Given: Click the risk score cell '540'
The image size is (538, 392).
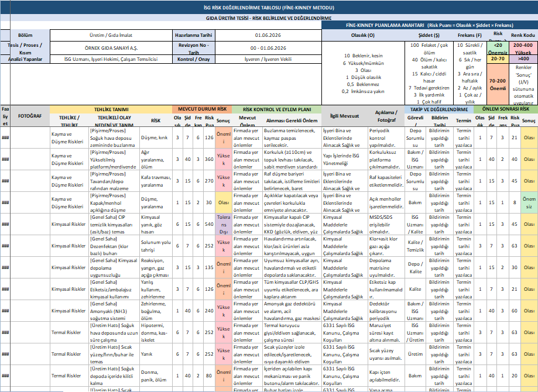Looking at the screenshot, I should click(x=209, y=224).
